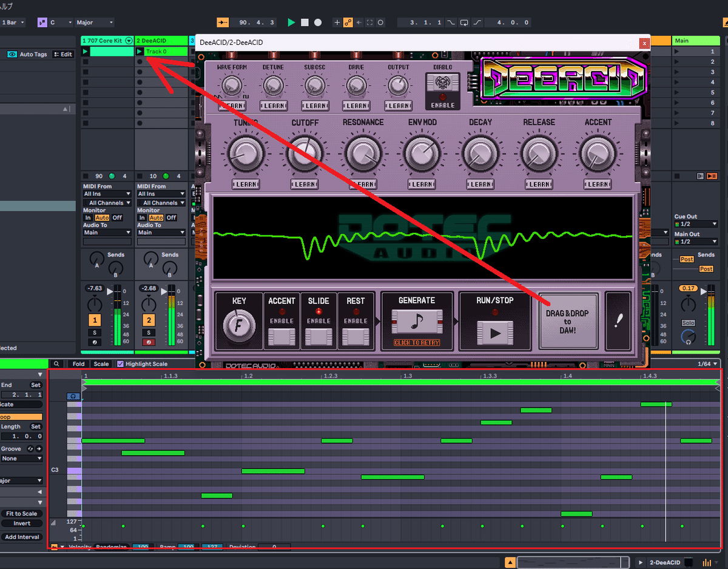Click the DIABLO skull icon in DeeACID

(x=442, y=83)
